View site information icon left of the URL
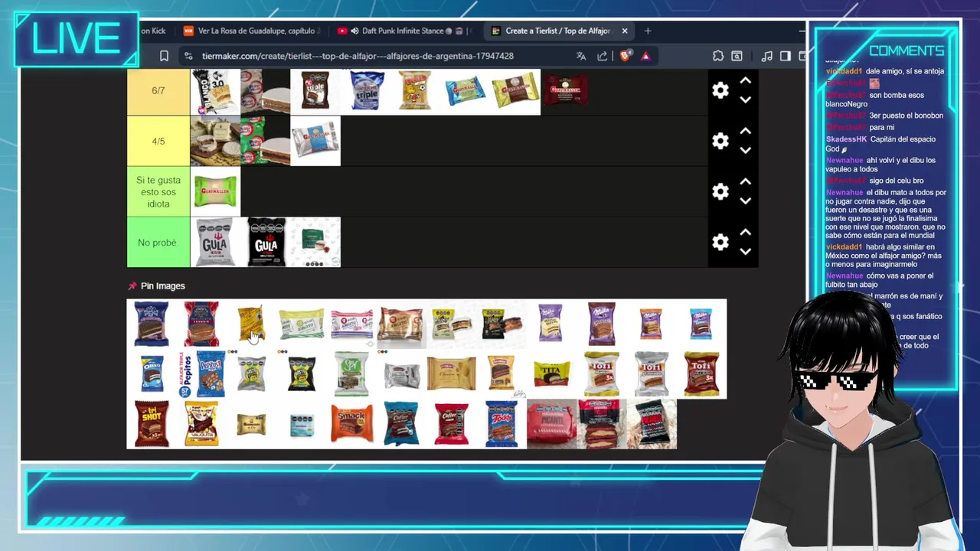The height and width of the screenshot is (551, 980). coord(188,56)
